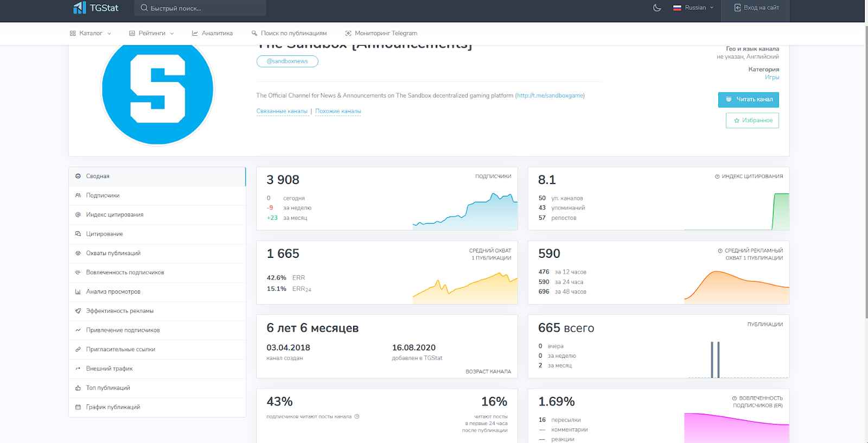Click the quick search input field
This screenshot has width=868, height=443.
200,8
